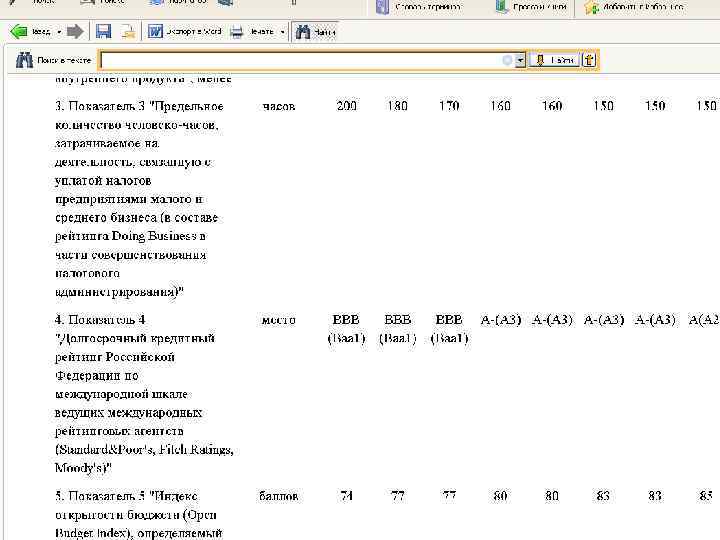This screenshot has height=540, width=720.
Task: Open the search history dropdown
Action: (x=520, y=60)
